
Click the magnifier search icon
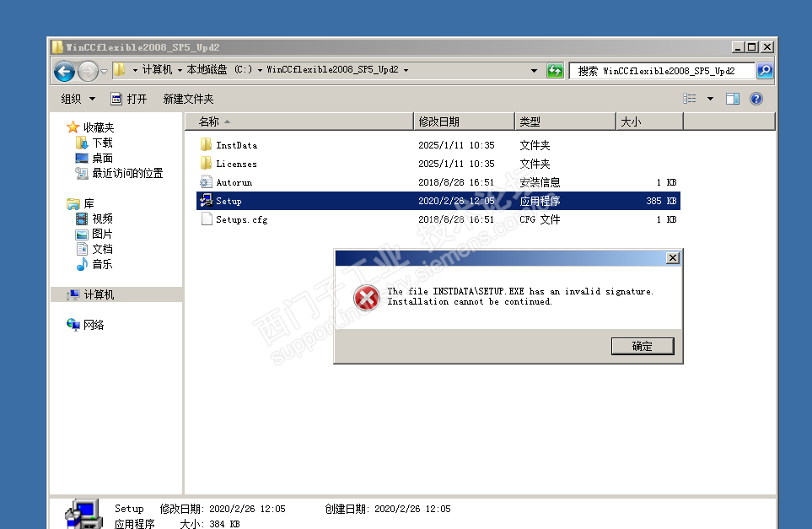tap(765, 71)
